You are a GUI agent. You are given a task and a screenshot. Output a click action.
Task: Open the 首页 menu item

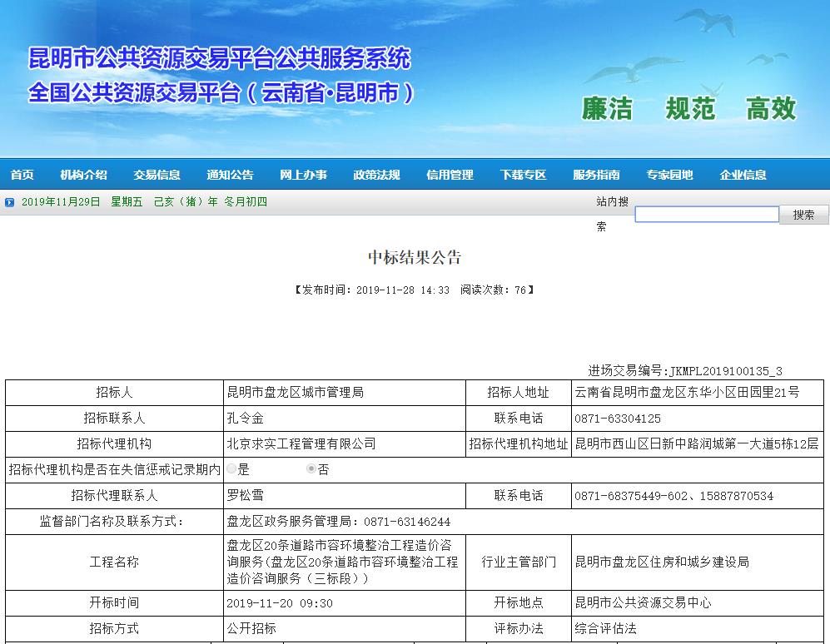[22, 175]
